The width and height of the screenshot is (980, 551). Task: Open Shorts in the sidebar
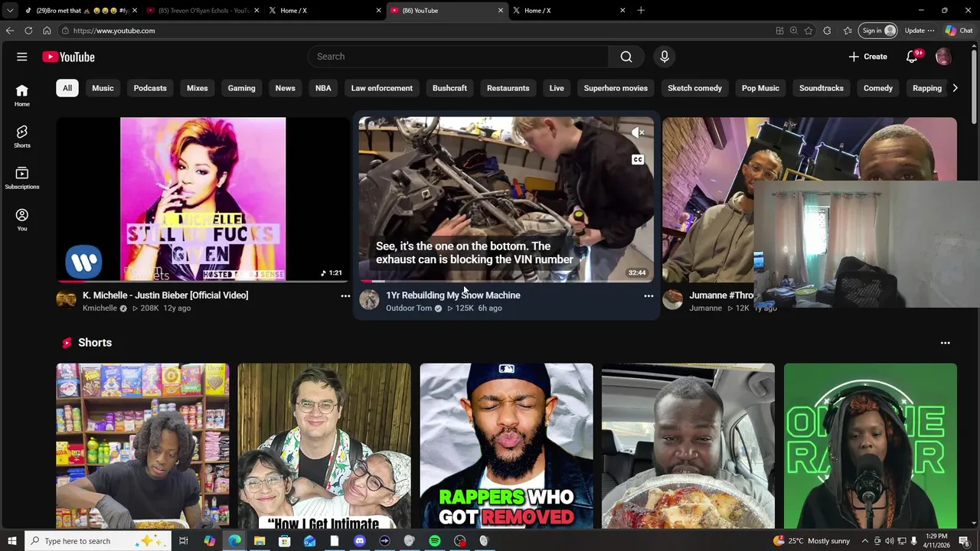coord(21,137)
